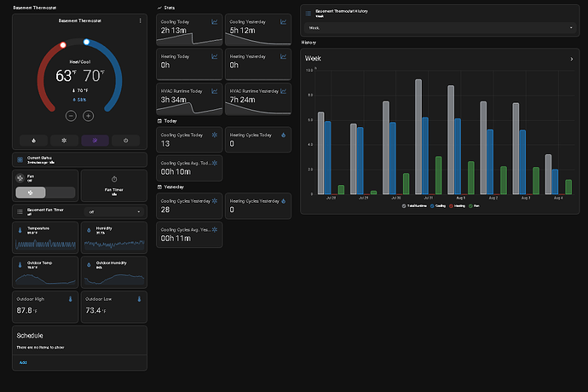The height and width of the screenshot is (392, 588).
Task: Click the HVAC Runtime Yesterday chart icon
Action: [284, 91]
